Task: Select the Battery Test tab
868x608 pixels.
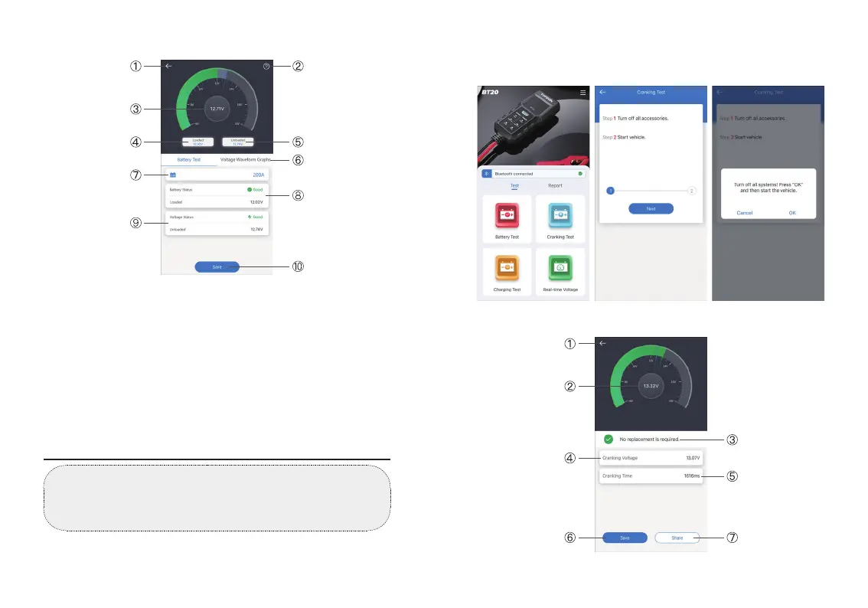Action: 189,159
